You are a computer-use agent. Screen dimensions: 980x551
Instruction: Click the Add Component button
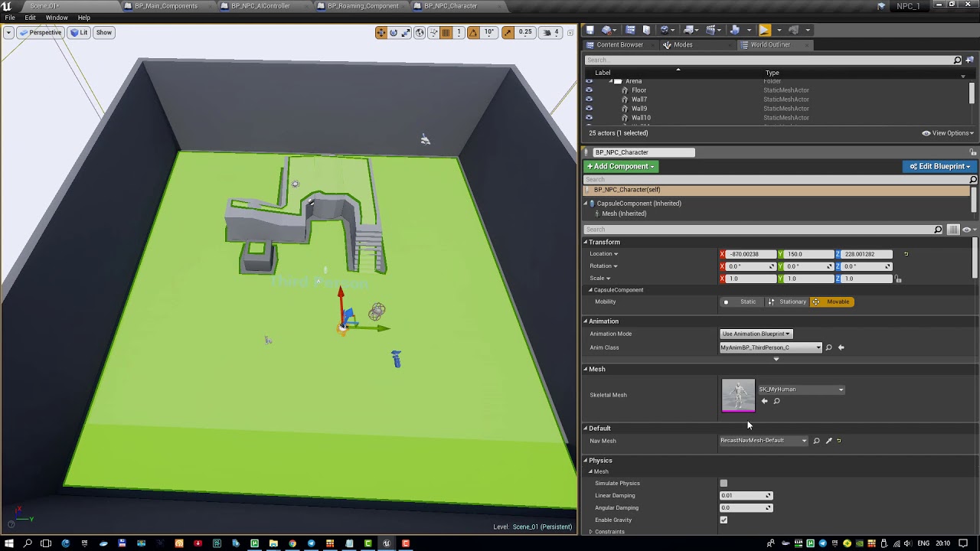tap(621, 166)
